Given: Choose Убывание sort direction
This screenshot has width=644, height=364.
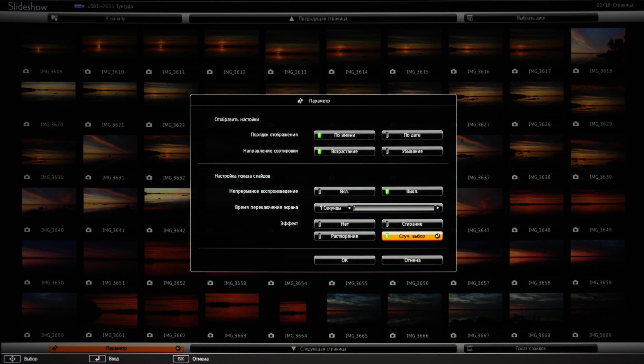Looking at the screenshot, I should [x=412, y=151].
